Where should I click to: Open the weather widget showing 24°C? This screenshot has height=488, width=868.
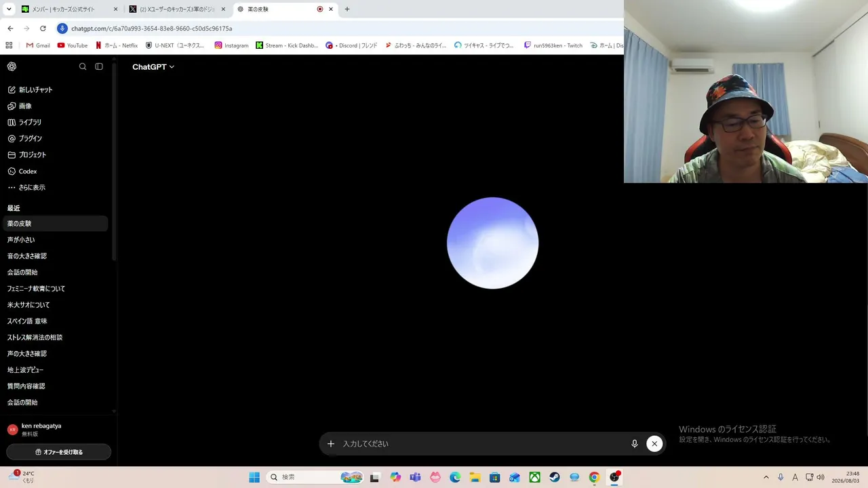pos(22,477)
